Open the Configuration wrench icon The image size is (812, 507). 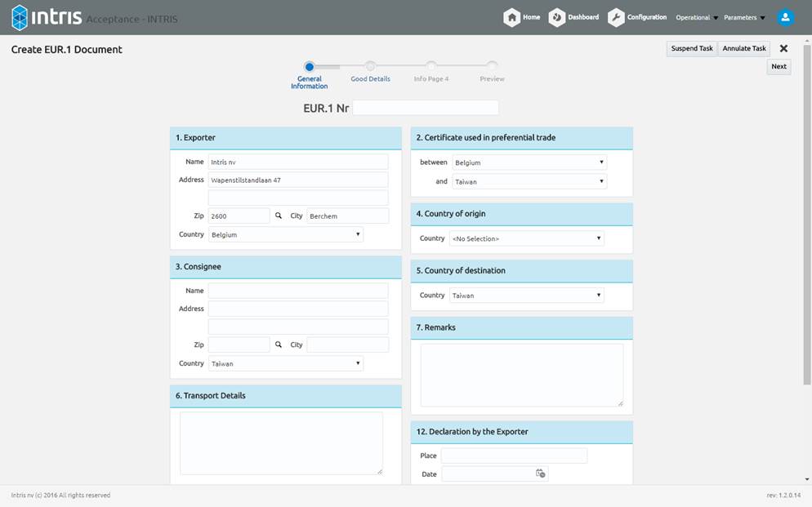616,17
